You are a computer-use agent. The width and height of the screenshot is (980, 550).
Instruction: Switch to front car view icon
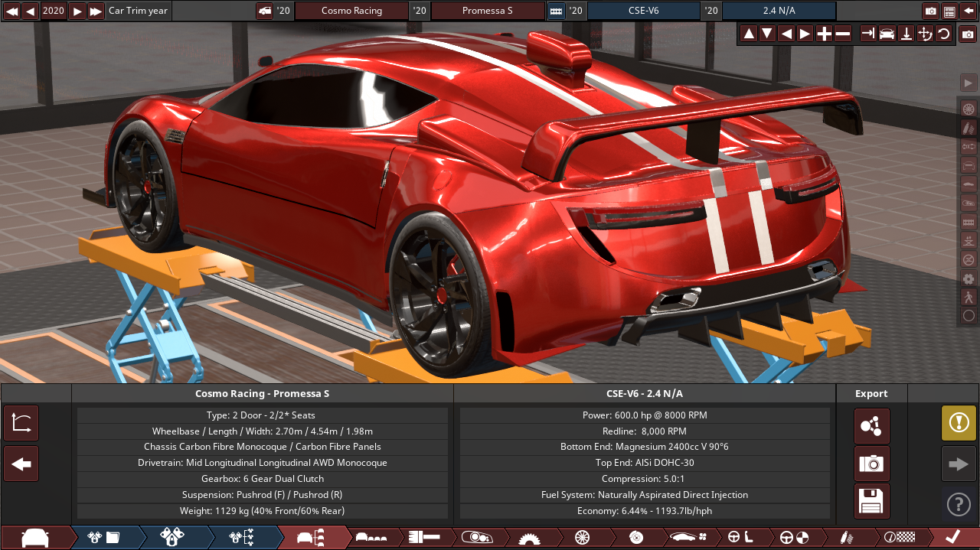(x=887, y=34)
